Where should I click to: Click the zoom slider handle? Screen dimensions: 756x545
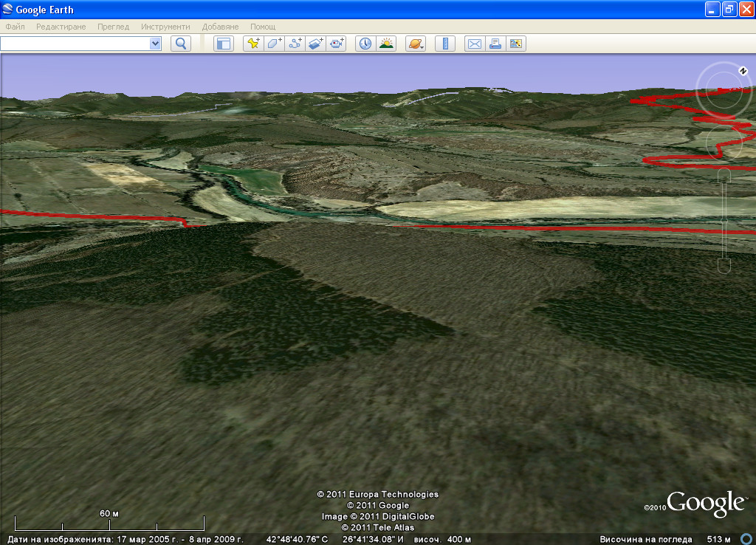[x=724, y=220]
